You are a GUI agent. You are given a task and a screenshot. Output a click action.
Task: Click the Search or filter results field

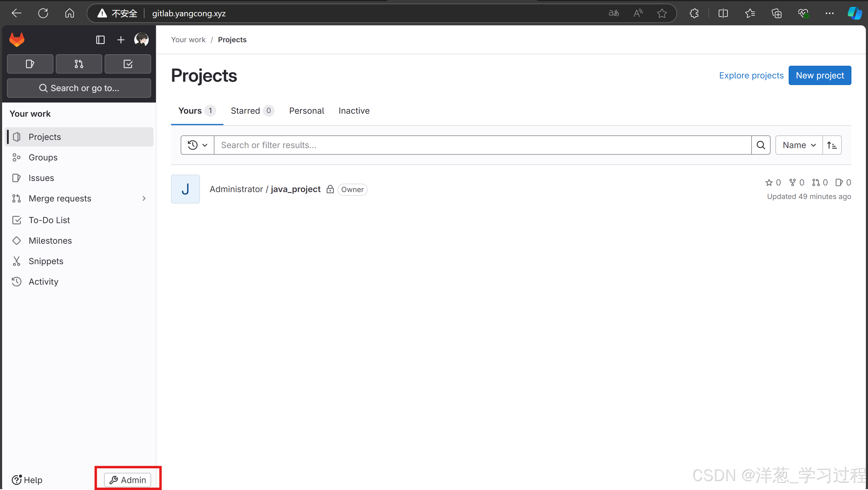(x=482, y=145)
